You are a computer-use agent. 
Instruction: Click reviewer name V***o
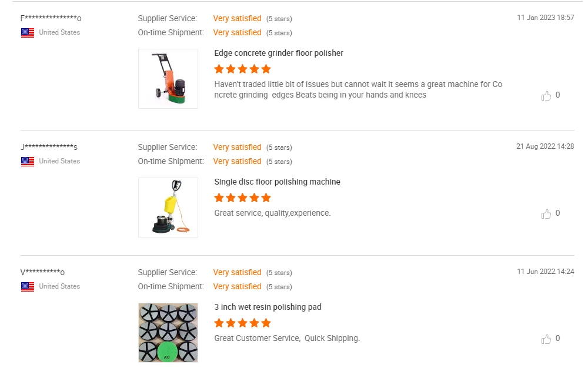[x=42, y=272]
